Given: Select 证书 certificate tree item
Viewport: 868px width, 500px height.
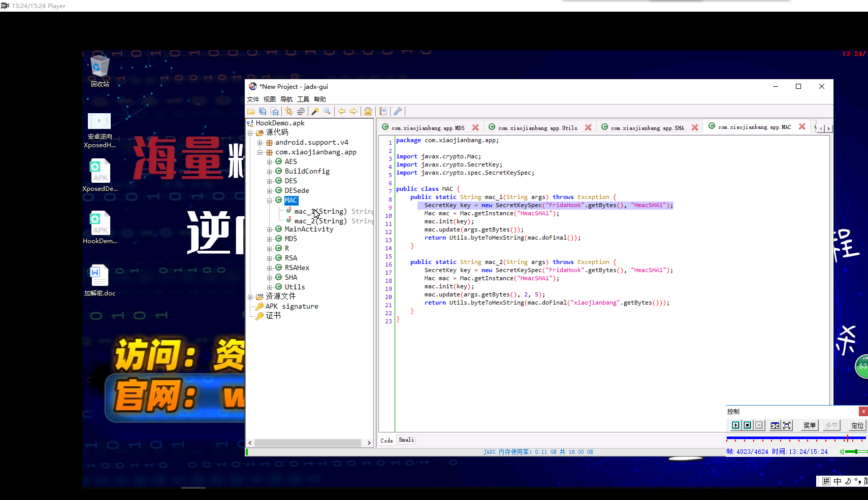Looking at the screenshot, I should coord(273,316).
